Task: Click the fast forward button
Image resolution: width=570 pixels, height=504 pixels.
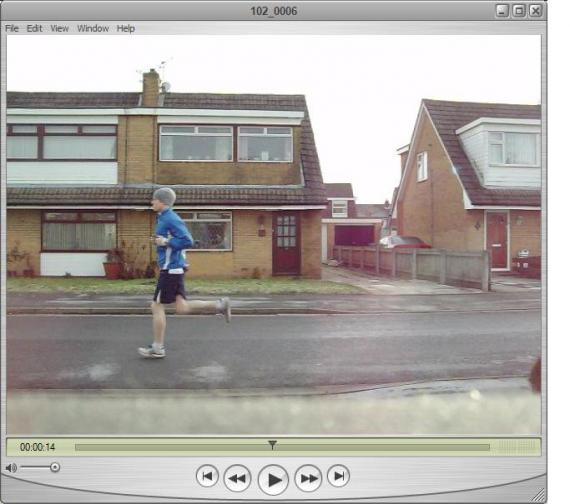Action: tap(308, 478)
